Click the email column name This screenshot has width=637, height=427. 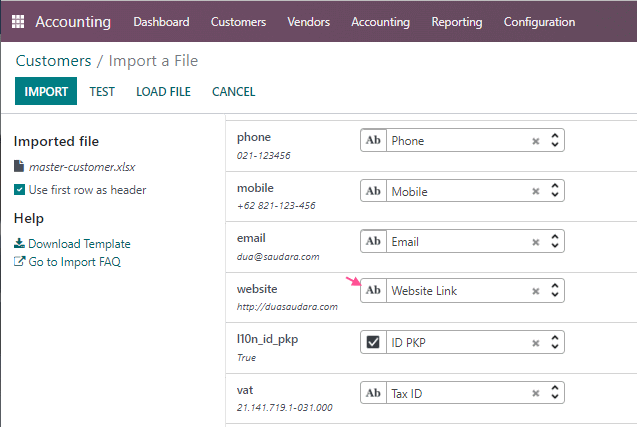coord(251,238)
